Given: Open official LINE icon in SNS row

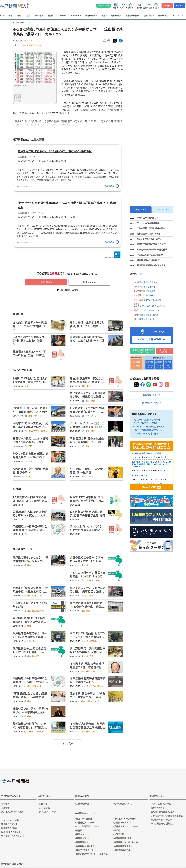Looking at the screenshot, I should pyautogui.click(x=148, y=385).
